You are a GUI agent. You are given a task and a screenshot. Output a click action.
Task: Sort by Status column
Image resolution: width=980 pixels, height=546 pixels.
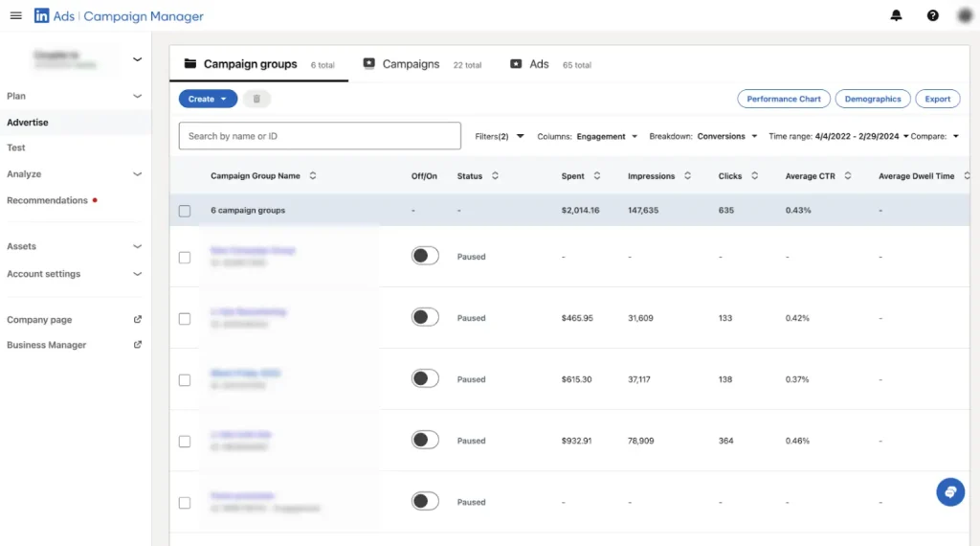click(x=495, y=175)
